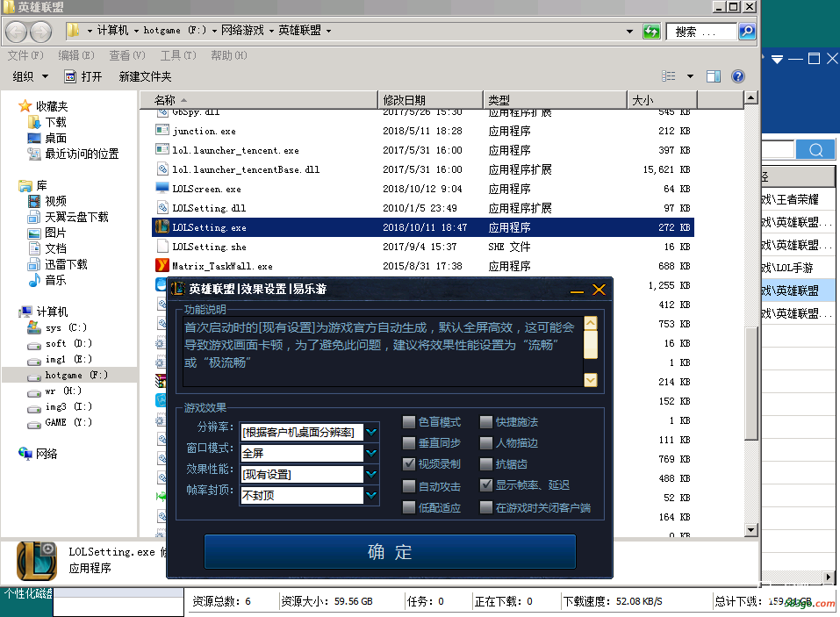The image size is (840, 617).
Task: Uncheck the 显示帧率、延迟 checkbox
Action: click(x=486, y=485)
